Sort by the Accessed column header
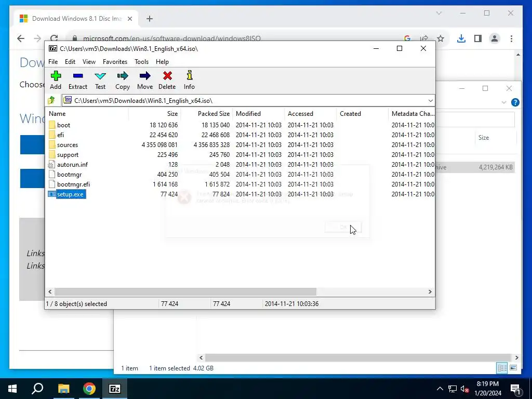Viewport: 532px width, 399px height. [311, 114]
